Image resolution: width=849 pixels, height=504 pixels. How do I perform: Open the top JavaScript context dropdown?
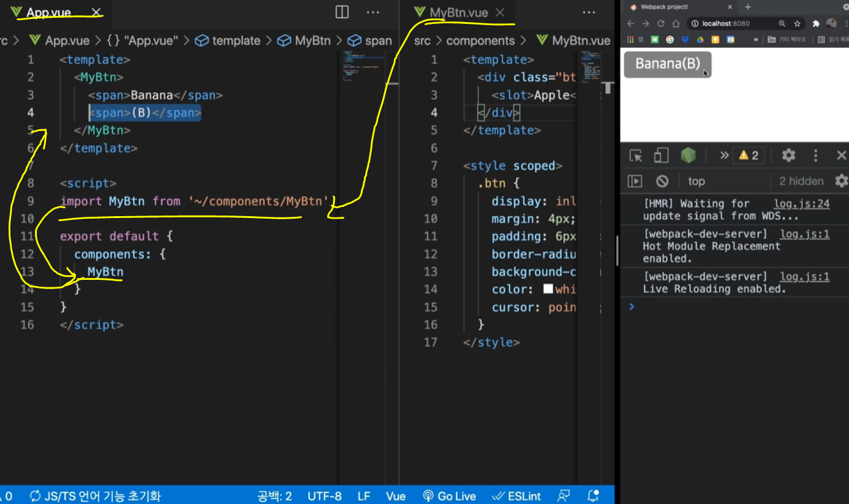click(x=726, y=181)
